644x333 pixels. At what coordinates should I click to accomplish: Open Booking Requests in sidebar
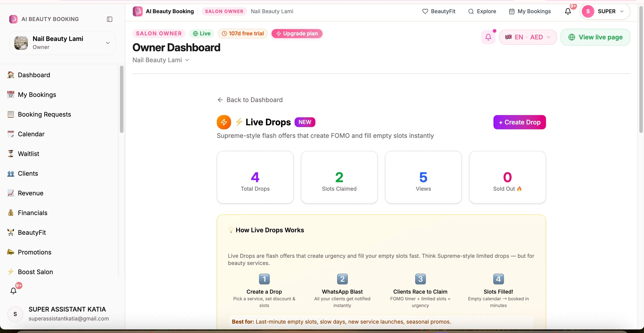[39, 114]
